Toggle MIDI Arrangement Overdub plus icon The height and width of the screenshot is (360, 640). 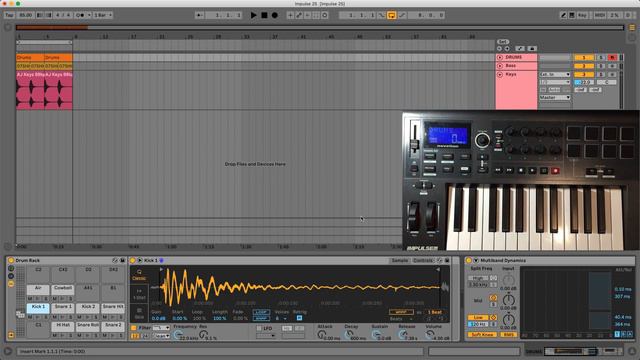pos(290,15)
